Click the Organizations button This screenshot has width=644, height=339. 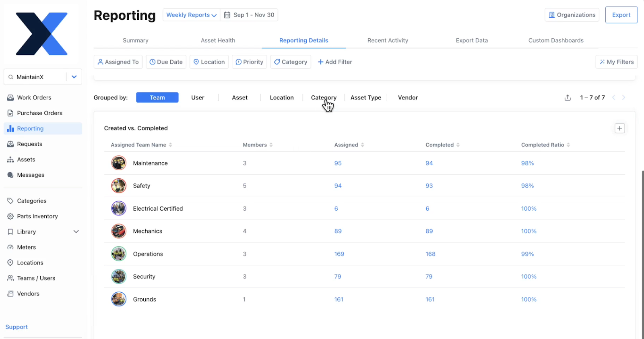[572, 15]
